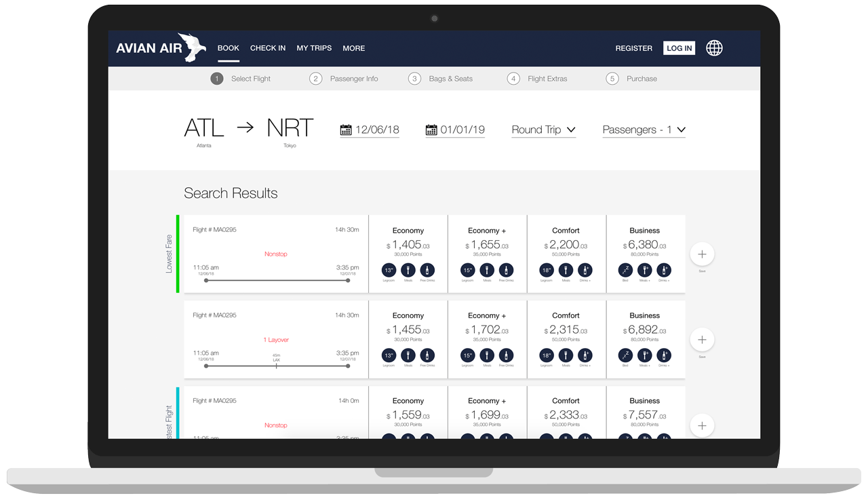This screenshot has width=868, height=502.
Task: Choose the $1,455 Economy fare card
Action: (x=408, y=340)
